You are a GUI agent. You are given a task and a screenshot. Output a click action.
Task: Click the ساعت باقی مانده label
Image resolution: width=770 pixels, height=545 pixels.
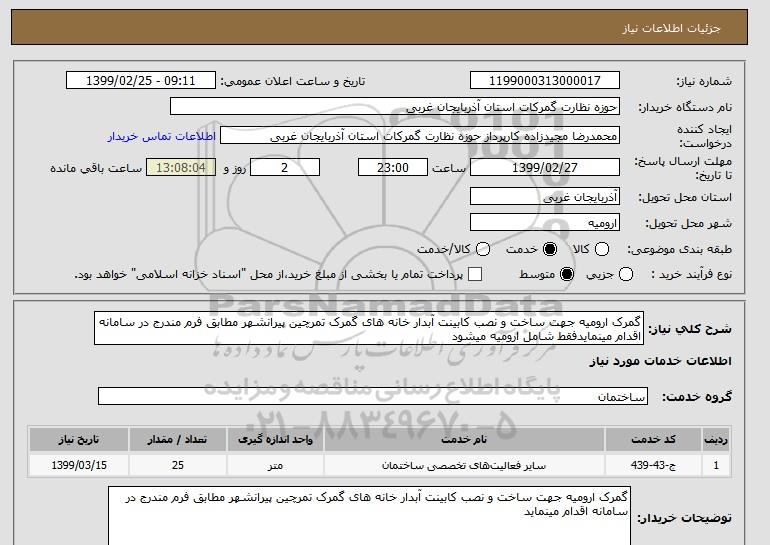pos(96,168)
